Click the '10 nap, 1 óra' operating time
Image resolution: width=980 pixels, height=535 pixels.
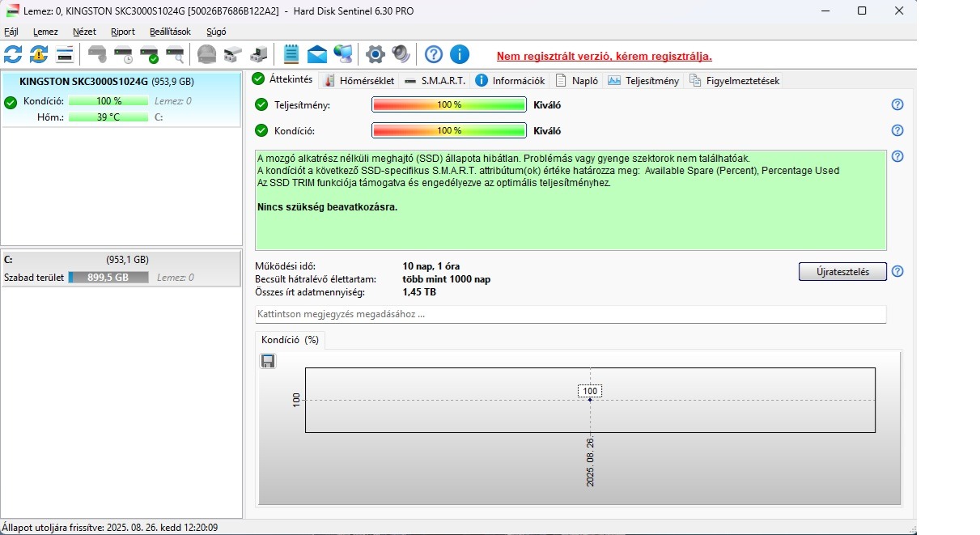click(431, 266)
